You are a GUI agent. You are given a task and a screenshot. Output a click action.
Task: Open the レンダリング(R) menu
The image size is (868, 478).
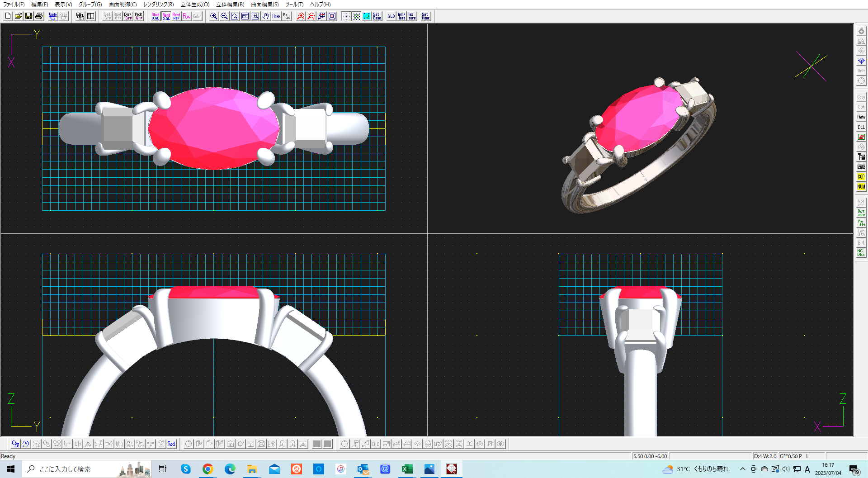point(158,5)
